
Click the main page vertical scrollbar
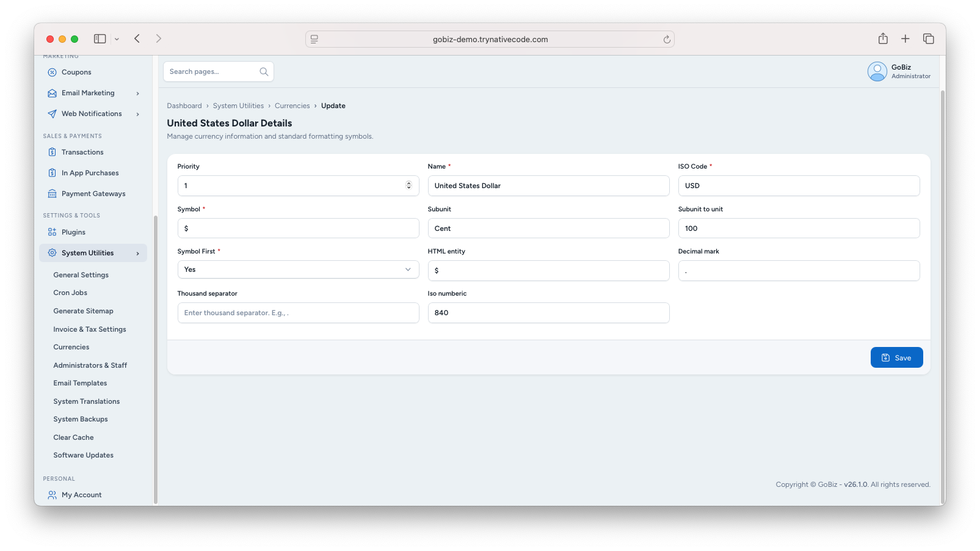click(943, 296)
